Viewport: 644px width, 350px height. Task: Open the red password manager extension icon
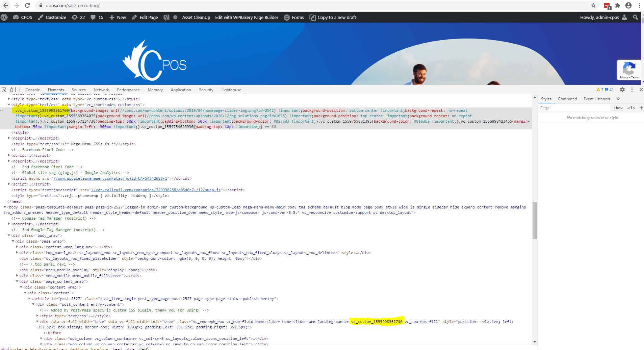click(607, 6)
